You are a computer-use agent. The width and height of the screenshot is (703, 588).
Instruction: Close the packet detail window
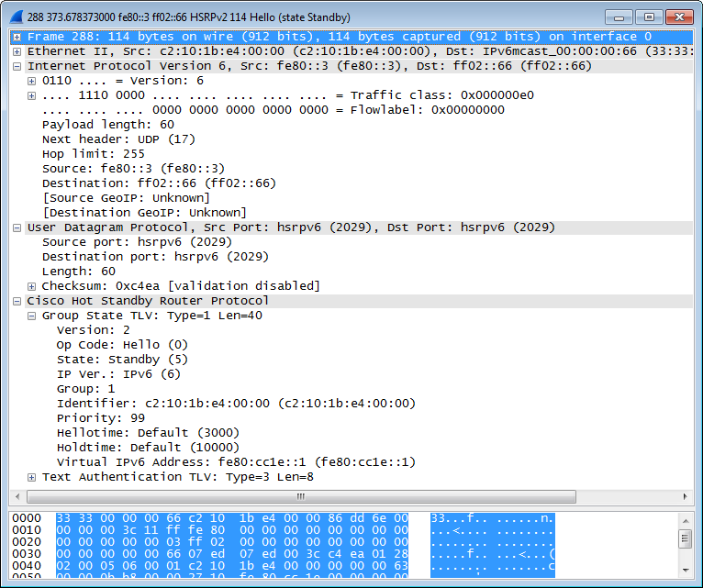680,17
